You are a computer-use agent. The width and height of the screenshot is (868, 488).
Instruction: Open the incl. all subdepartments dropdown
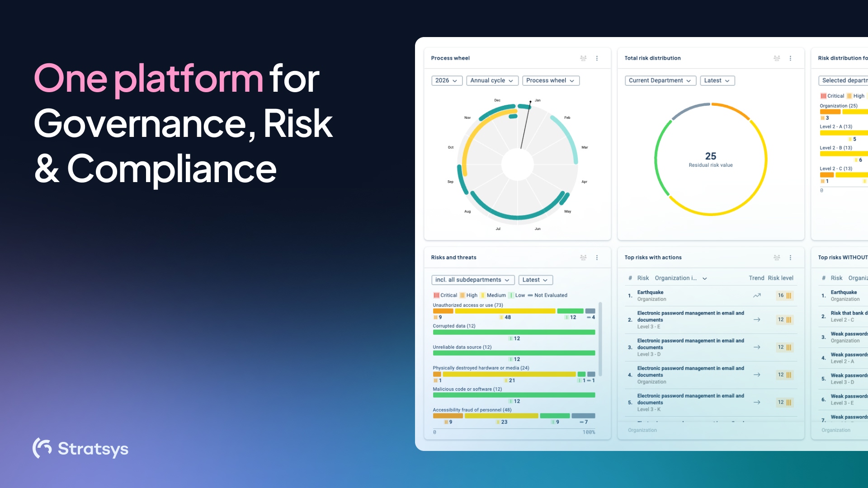pos(472,280)
